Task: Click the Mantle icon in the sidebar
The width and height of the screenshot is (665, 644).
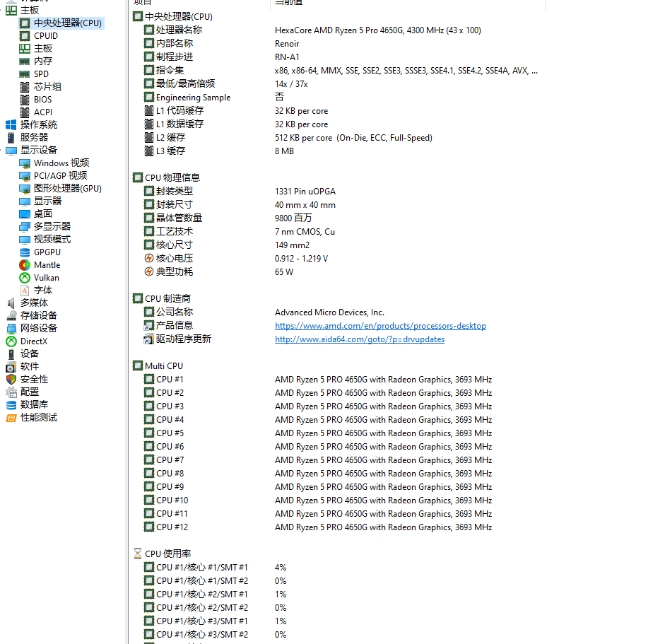Action: [x=25, y=265]
